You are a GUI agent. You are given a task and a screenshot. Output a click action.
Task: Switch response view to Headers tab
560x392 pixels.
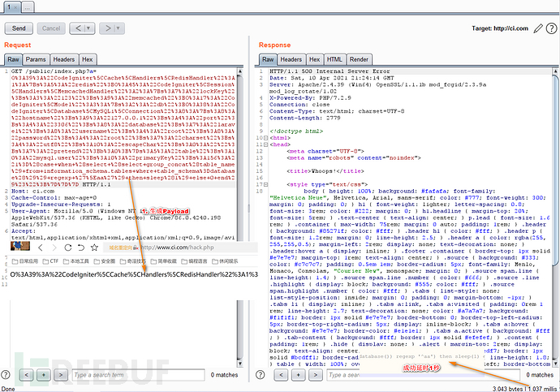pos(291,59)
